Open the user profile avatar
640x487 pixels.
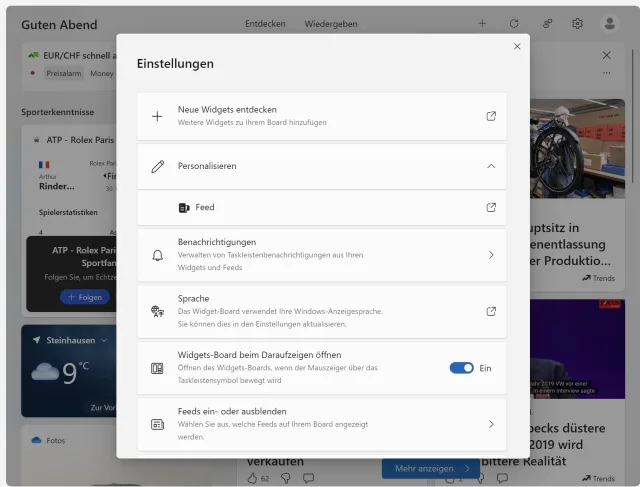(609, 23)
